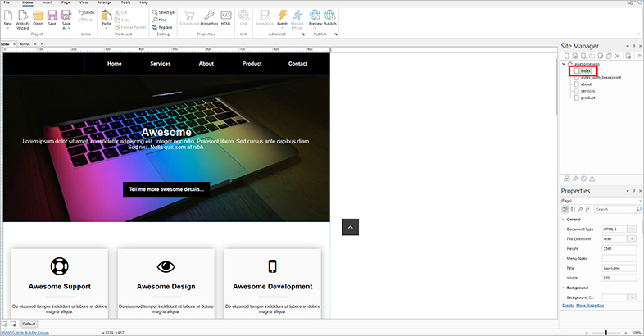Click the scroll-to-top arrow button beside canvas

[351, 227]
